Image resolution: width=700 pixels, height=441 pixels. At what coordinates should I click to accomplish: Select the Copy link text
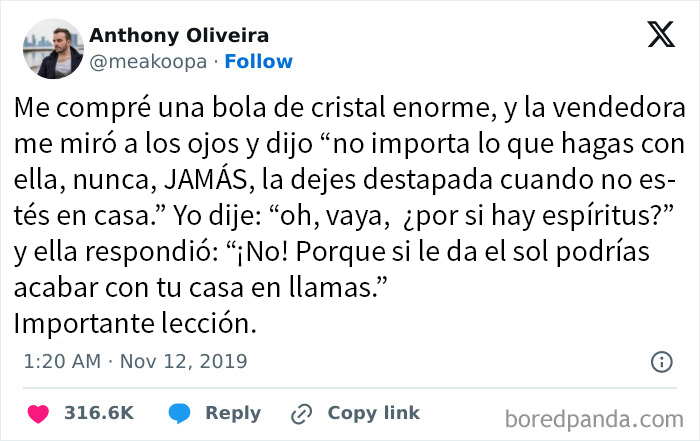[x=373, y=413]
